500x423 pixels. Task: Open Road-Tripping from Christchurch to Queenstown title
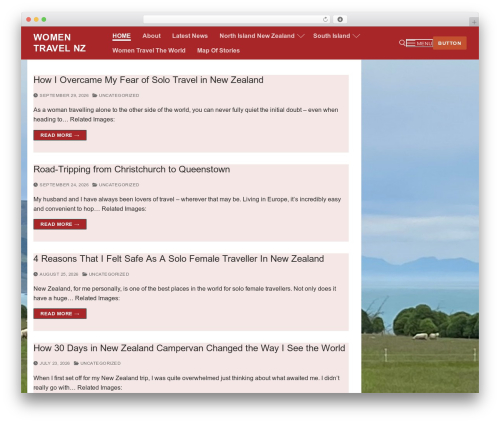coord(132,169)
